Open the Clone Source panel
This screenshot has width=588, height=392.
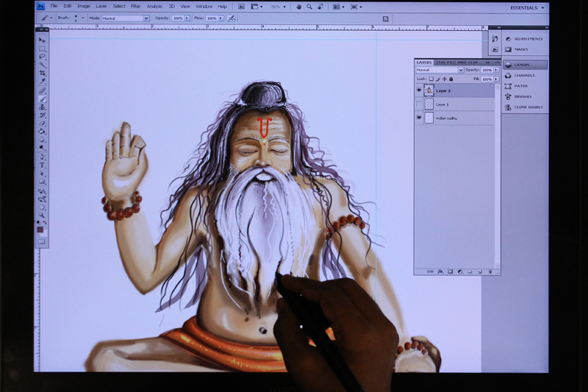click(x=527, y=107)
